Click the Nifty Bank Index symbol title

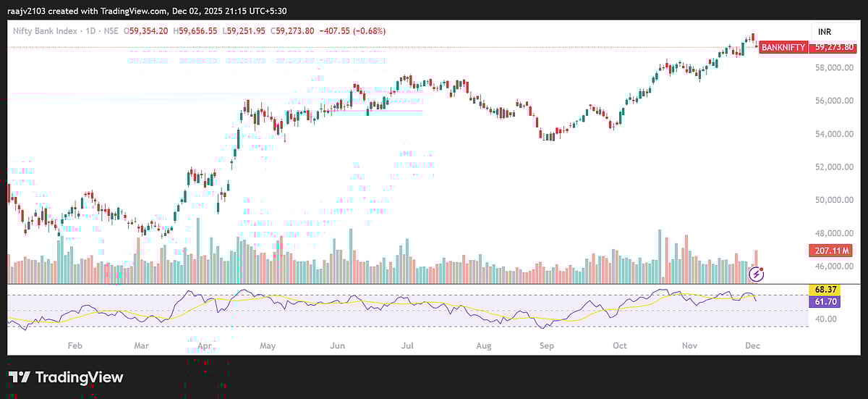point(46,31)
